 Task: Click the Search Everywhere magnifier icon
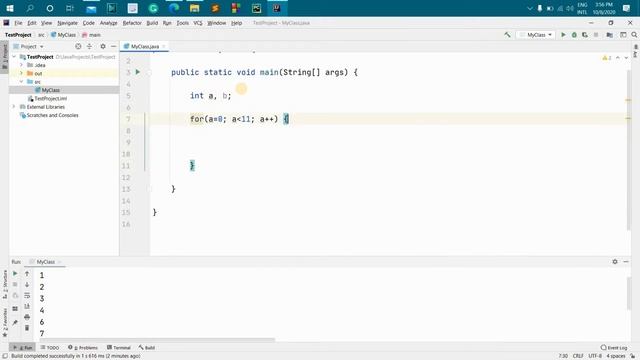tap(634, 35)
